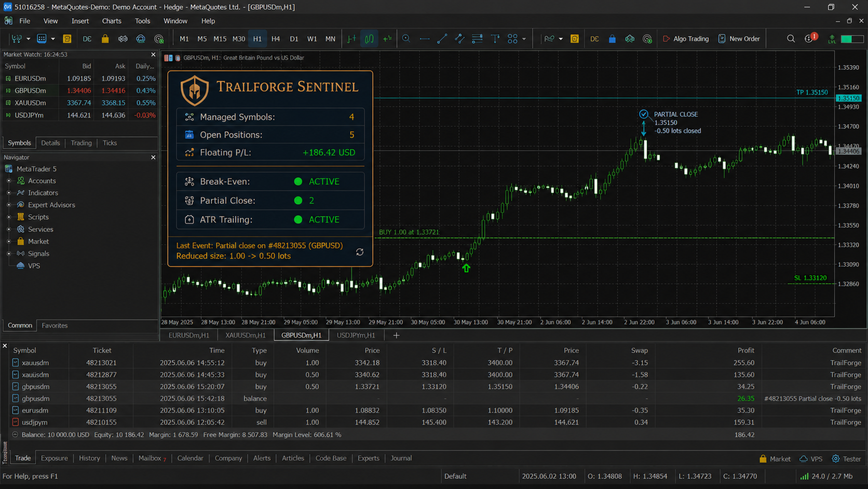Click the chart zoom icon beside line tools
The width and height of the screenshot is (868, 489).
pos(406,39)
